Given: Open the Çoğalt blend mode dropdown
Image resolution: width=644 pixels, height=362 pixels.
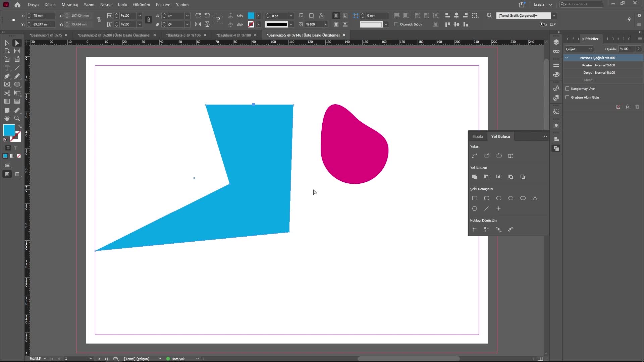Looking at the screenshot, I should pos(579,49).
